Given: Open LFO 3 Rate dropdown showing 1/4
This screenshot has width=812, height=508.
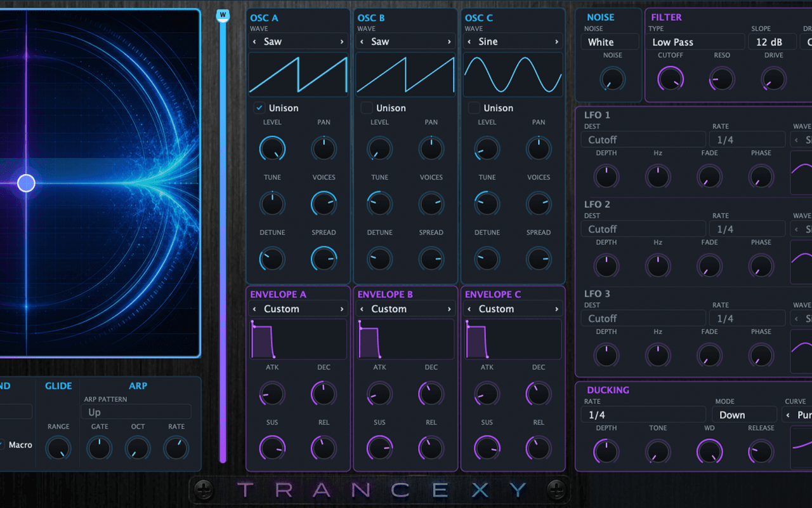Looking at the screenshot, I should [747, 319].
